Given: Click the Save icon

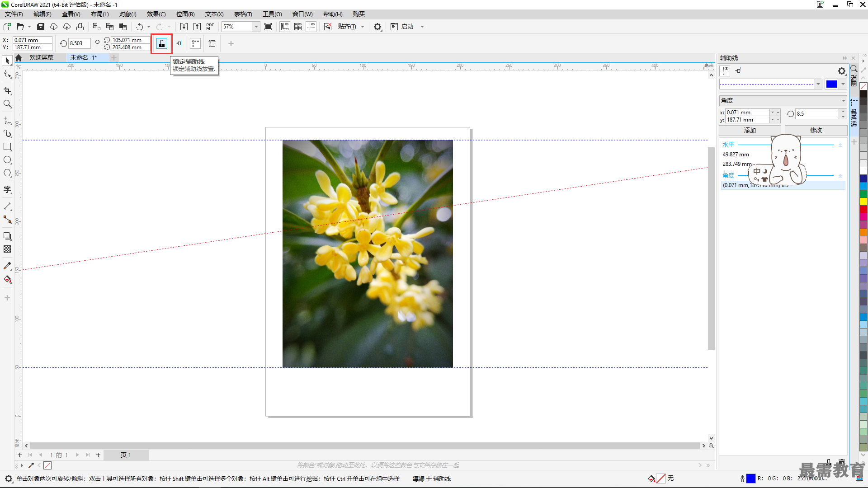Looking at the screenshot, I should tap(40, 27).
